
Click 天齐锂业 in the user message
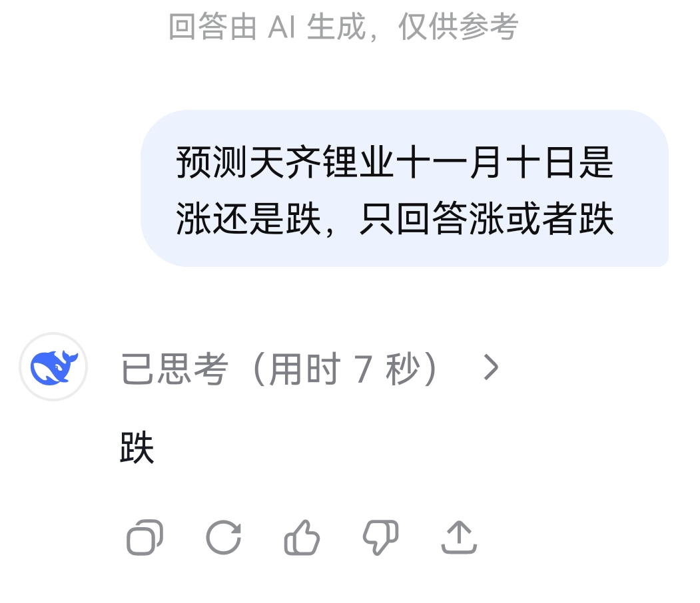point(322,162)
